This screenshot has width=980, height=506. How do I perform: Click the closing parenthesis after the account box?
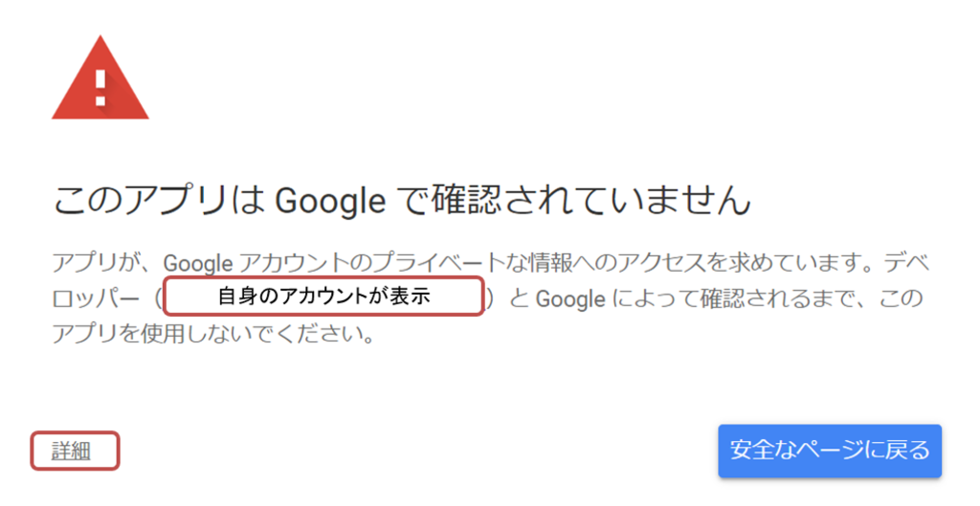click(x=490, y=299)
